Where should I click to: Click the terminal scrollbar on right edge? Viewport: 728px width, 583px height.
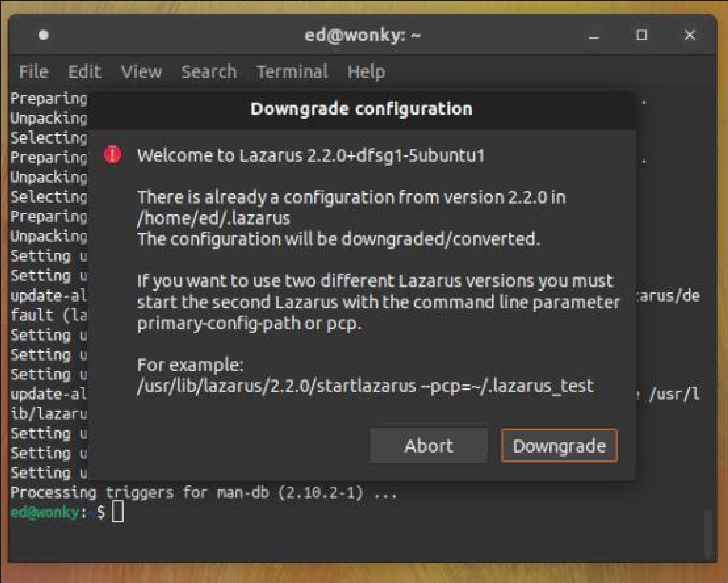click(x=708, y=532)
